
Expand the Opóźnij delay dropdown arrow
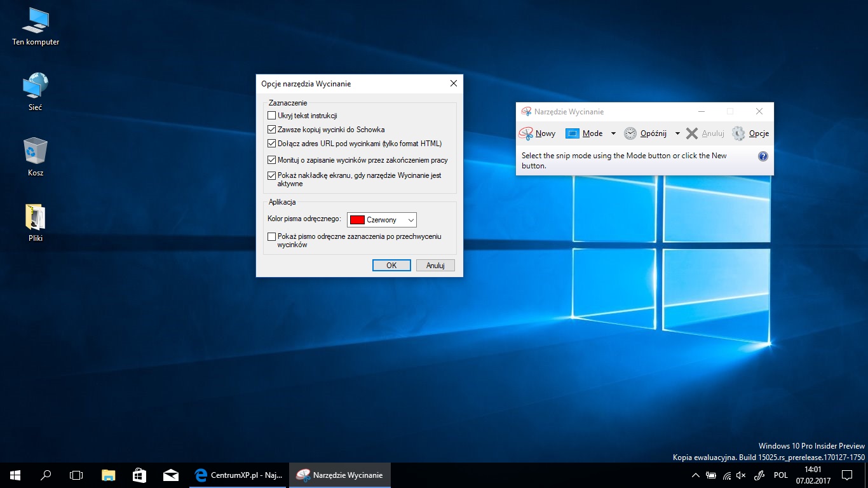tap(677, 133)
